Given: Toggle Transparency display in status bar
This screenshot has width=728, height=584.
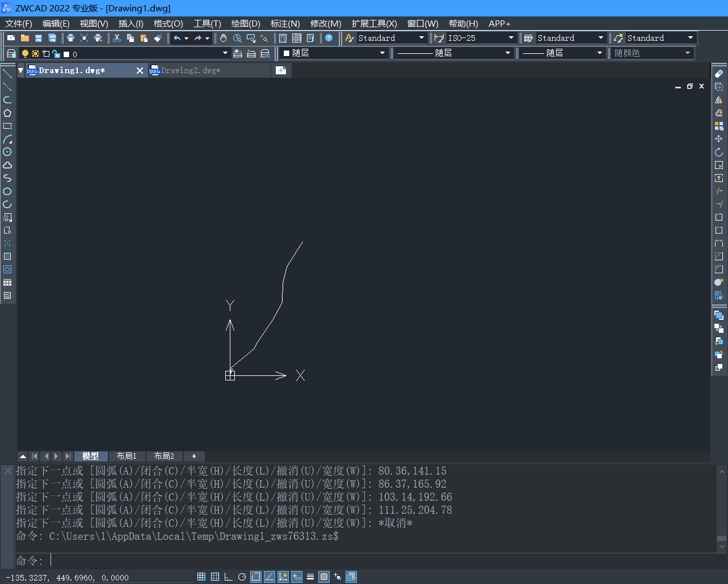Looking at the screenshot, I should tap(324, 577).
